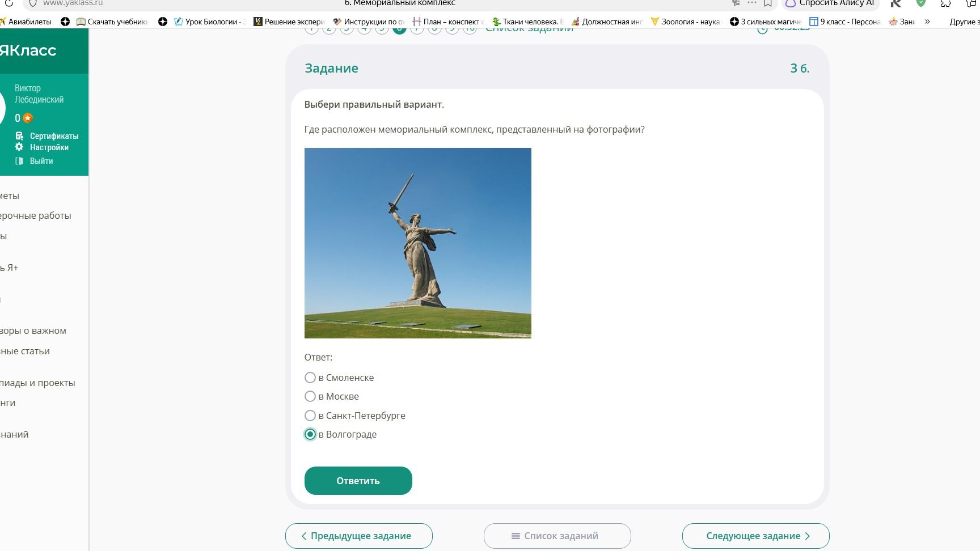This screenshot has height=551, width=980.
Task: Open Настройки in the profile panel
Action: click(x=49, y=147)
